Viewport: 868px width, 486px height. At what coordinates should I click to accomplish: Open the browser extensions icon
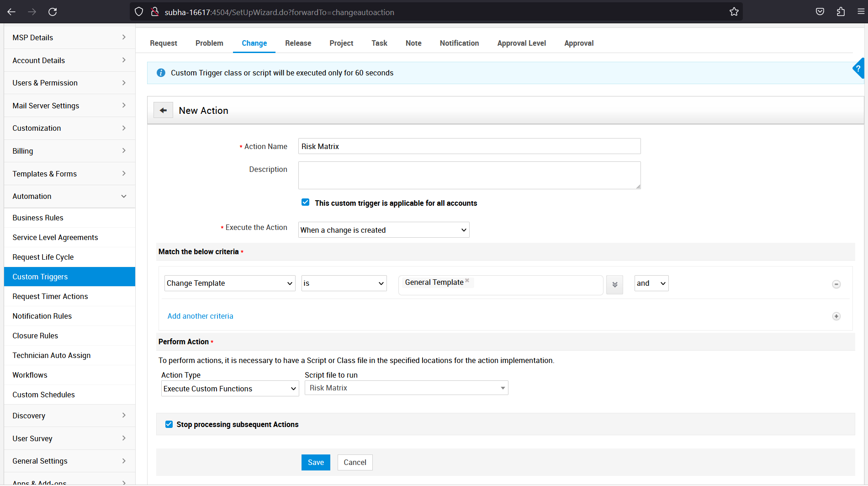841,12
